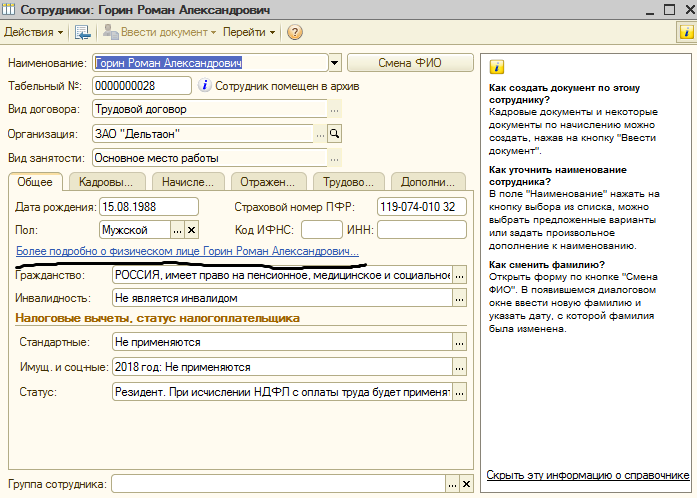Click the Основное место работы field
The height and width of the screenshot is (498, 697).
[210, 158]
